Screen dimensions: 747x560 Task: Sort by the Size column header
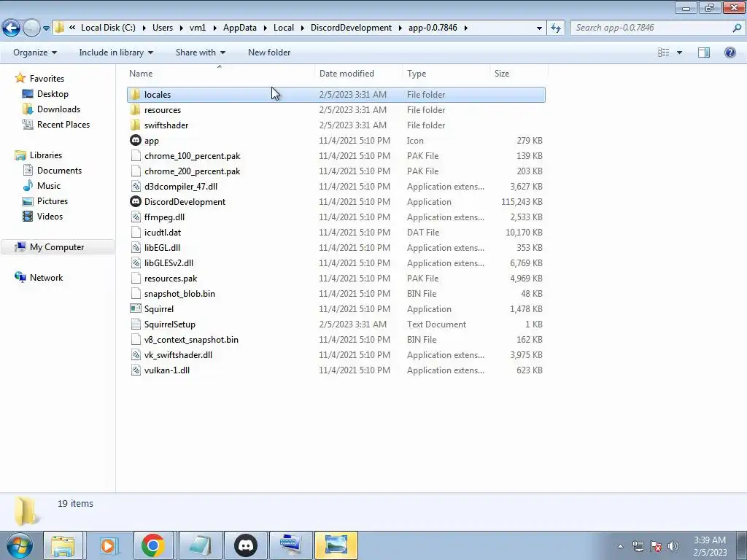coord(502,74)
